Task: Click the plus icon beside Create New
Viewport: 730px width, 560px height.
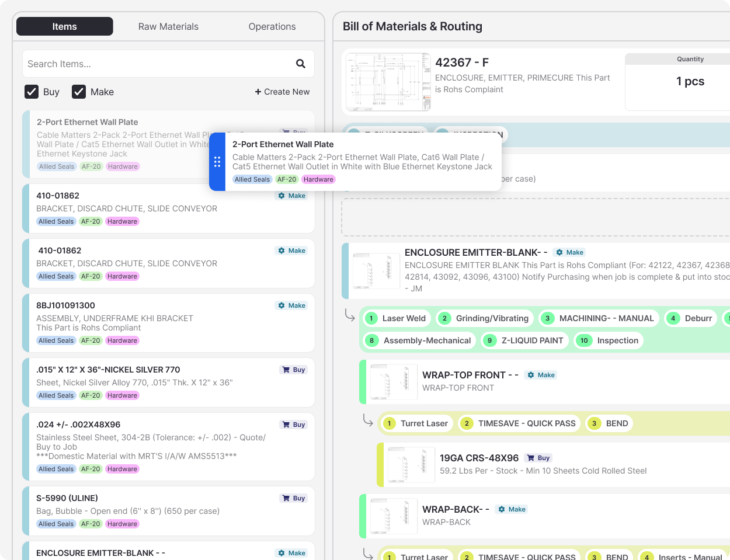Action: [x=258, y=92]
